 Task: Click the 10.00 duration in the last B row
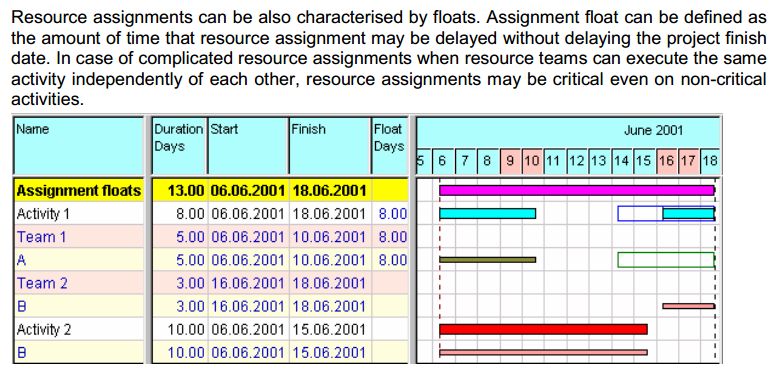pyautogui.click(x=186, y=353)
